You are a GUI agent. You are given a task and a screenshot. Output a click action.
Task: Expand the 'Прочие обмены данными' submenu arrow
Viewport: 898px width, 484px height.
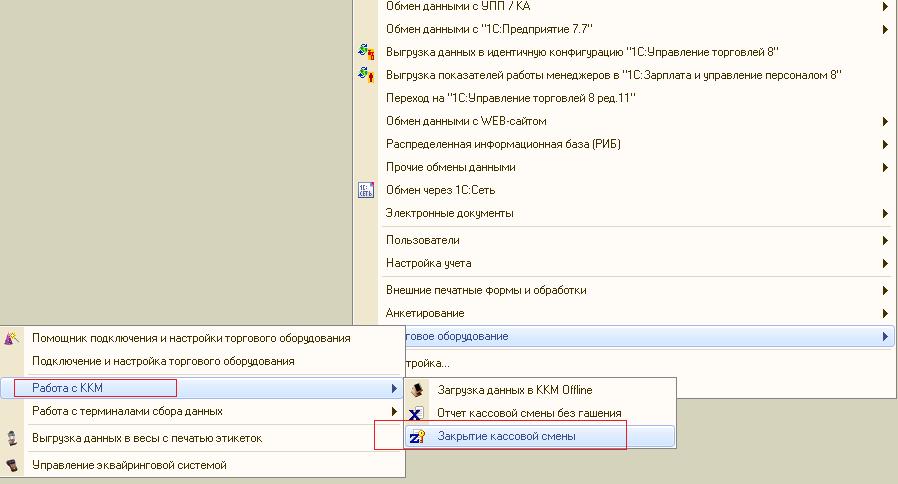(885, 167)
